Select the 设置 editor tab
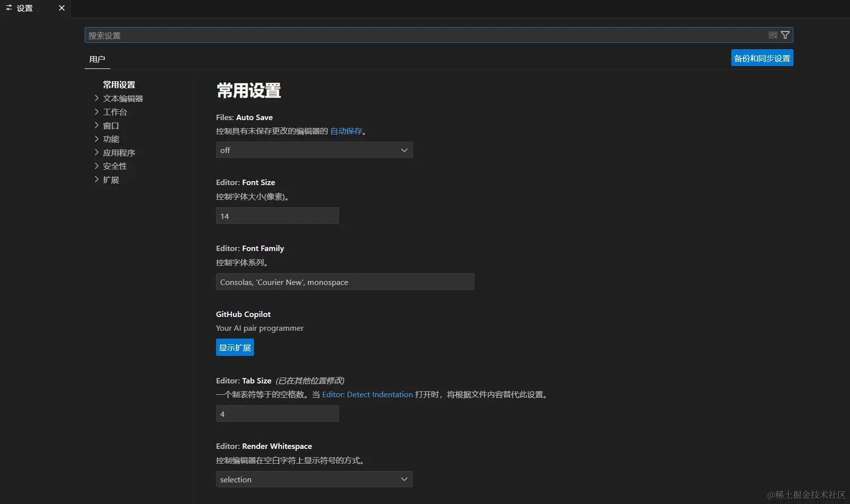The width and height of the screenshot is (850, 504). [x=35, y=8]
